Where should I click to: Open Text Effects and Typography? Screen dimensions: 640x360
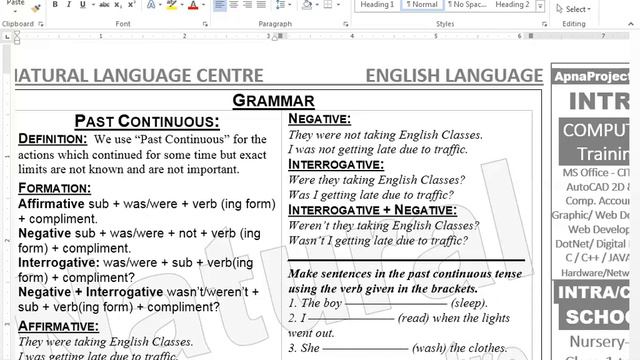151,4
